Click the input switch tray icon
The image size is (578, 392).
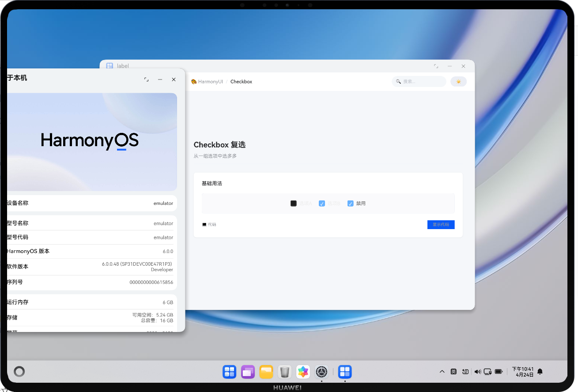coord(465,372)
